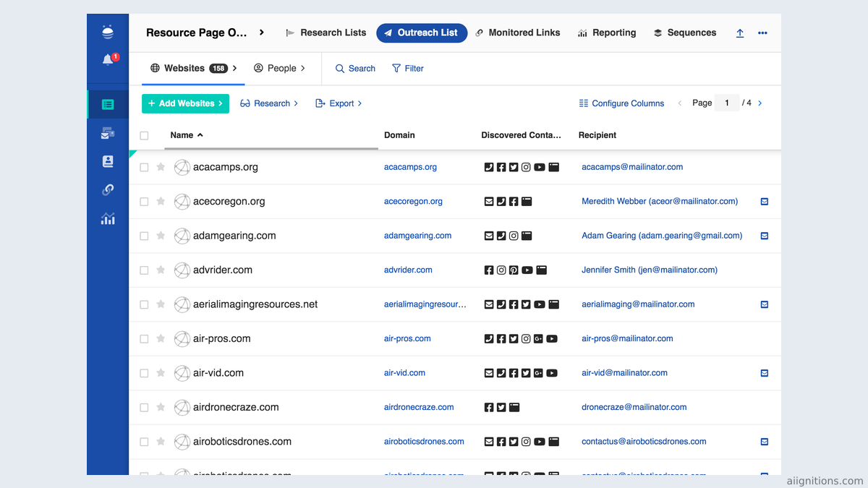Click envelope icon for Meredith Webber recipient
Viewport: 868px width, 488px height.
(765, 202)
